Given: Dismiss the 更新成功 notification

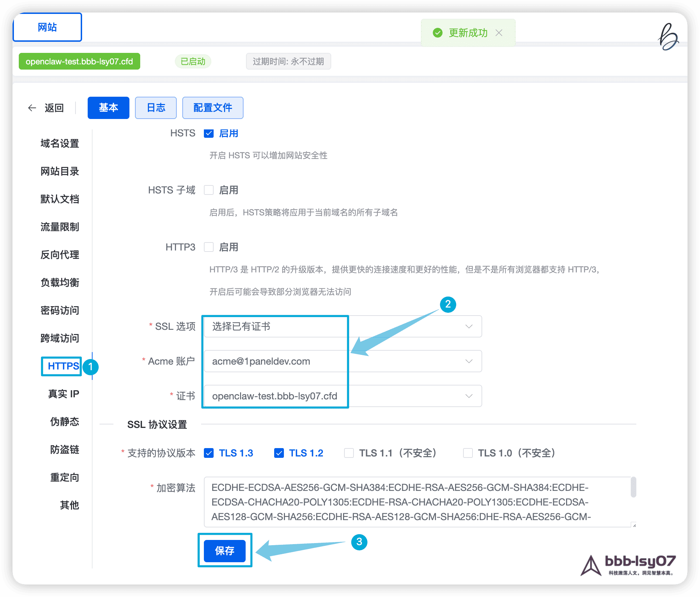Looking at the screenshot, I should pos(499,33).
